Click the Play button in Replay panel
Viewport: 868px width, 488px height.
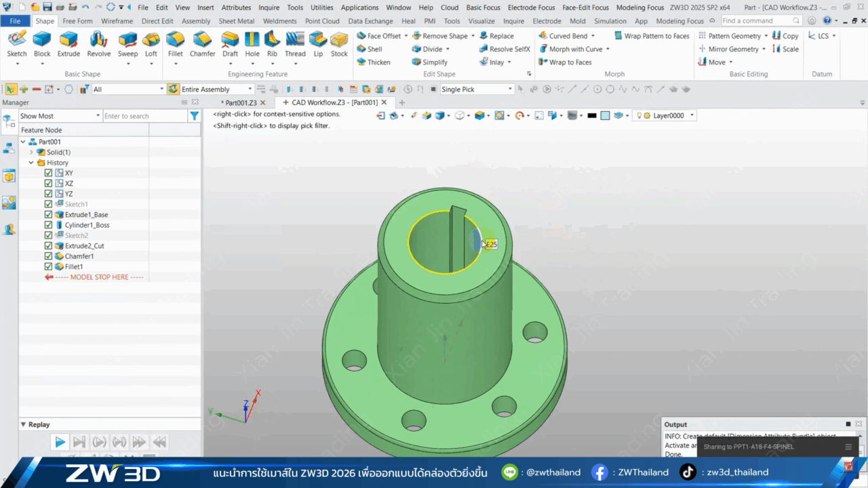60,442
